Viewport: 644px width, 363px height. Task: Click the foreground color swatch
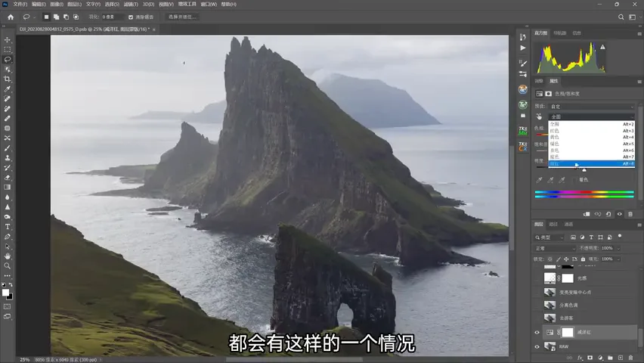tap(5, 293)
